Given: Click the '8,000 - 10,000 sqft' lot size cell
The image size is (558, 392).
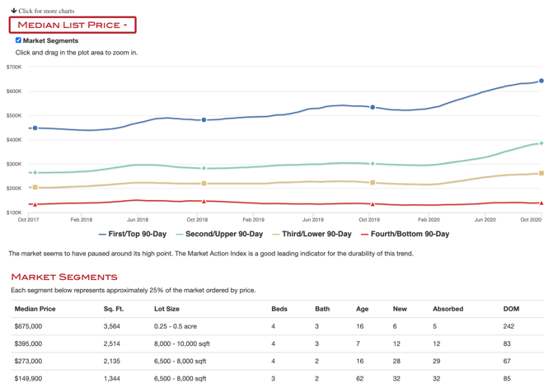Looking at the screenshot, I should tap(182, 343).
